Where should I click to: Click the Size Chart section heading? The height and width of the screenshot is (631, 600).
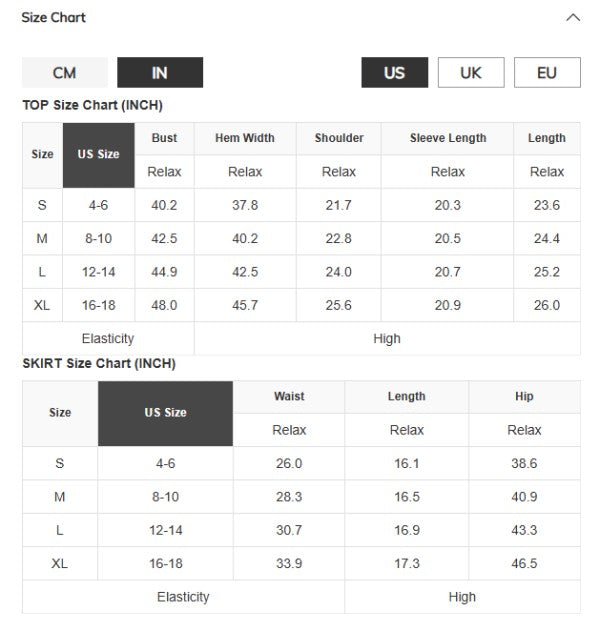click(x=54, y=17)
